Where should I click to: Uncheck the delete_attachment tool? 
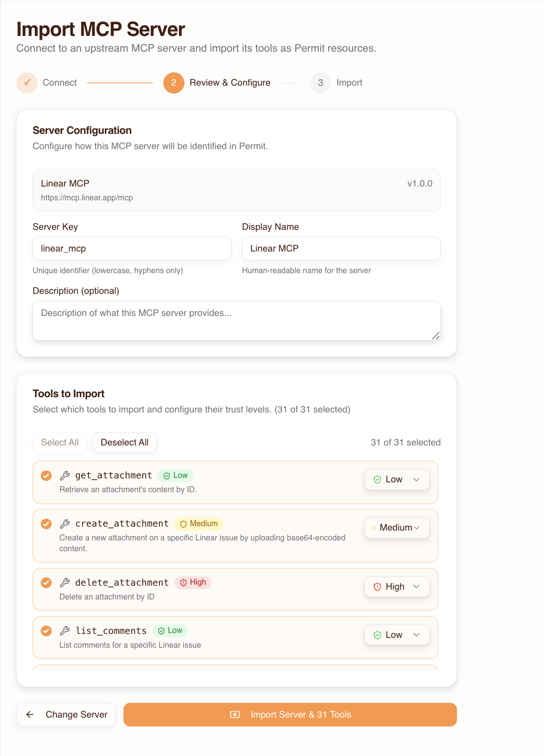tap(46, 582)
